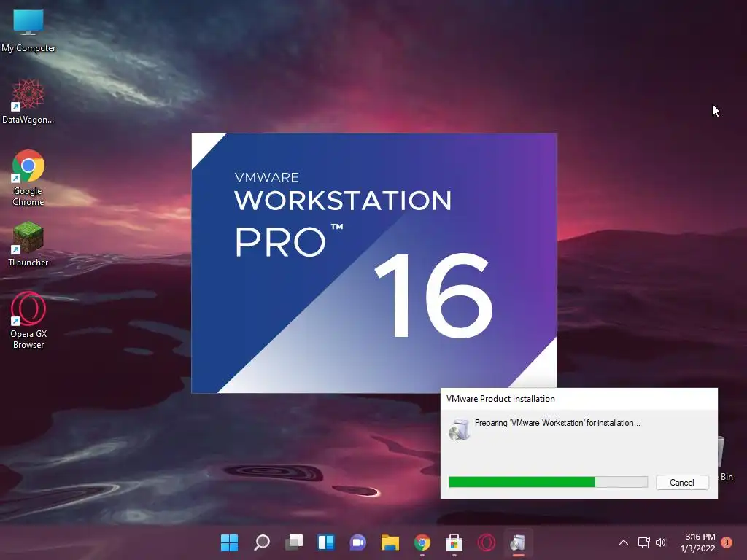Open Task View on the taskbar

tap(294, 542)
